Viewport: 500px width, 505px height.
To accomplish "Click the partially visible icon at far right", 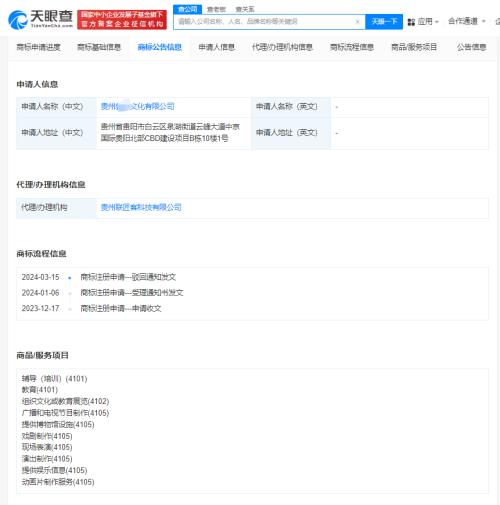I will point(498,22).
